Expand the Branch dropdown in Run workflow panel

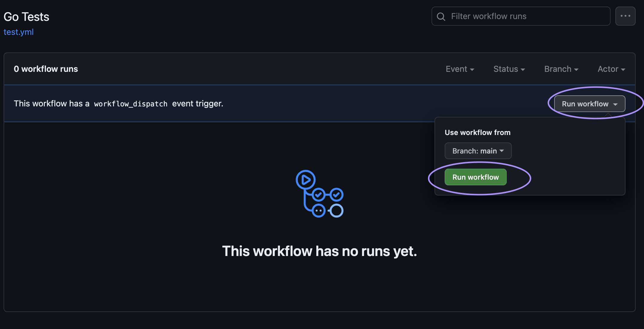coord(478,151)
